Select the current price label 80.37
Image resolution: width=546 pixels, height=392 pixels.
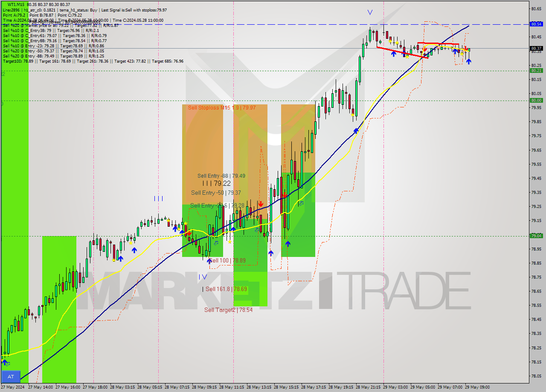(536, 49)
